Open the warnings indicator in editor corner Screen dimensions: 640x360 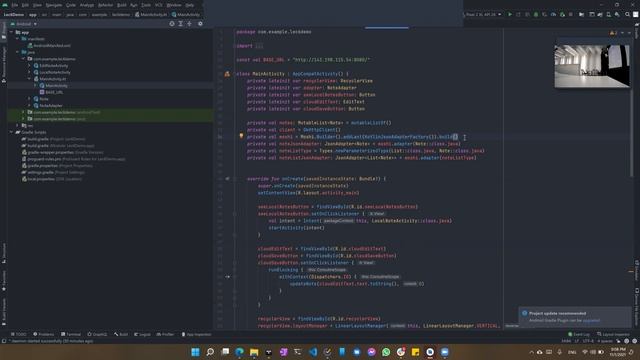click(x=613, y=33)
